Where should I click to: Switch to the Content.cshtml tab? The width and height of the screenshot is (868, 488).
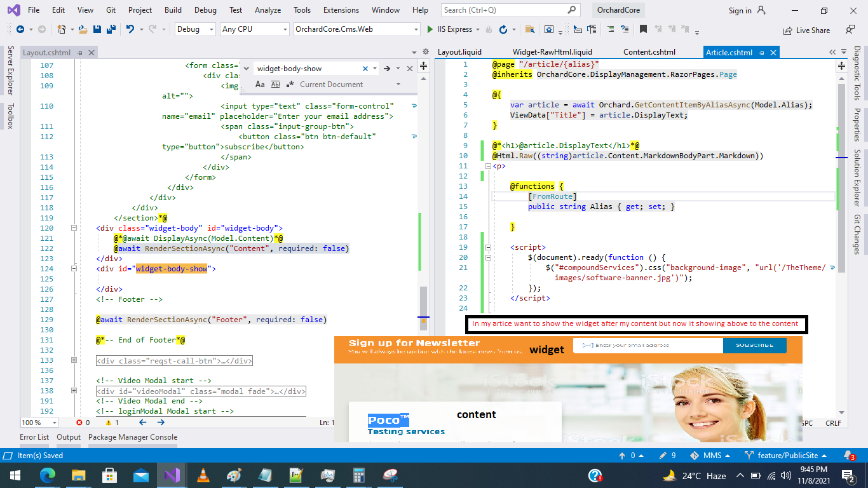(649, 52)
